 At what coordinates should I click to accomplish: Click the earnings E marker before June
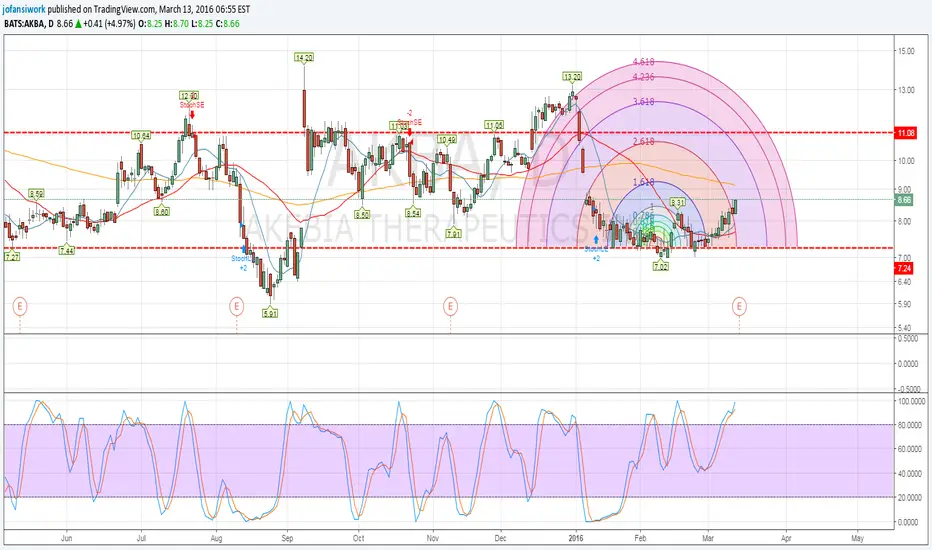point(20,307)
